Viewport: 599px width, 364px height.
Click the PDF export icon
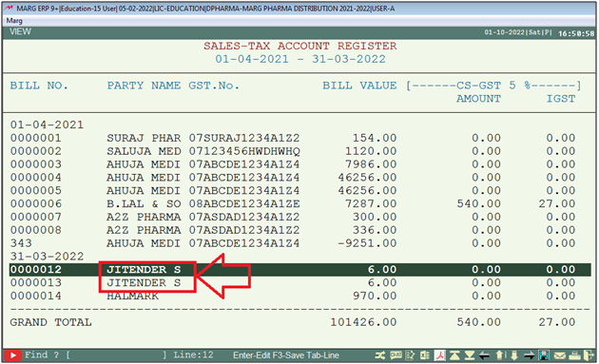(x=440, y=355)
